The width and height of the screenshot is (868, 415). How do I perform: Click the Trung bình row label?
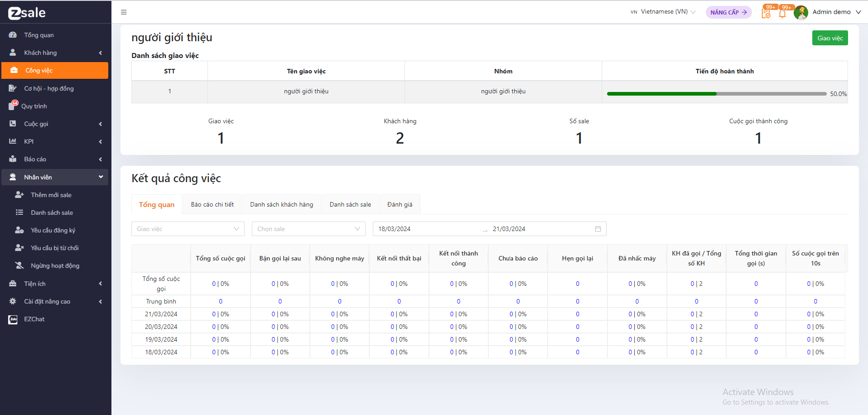(161, 301)
